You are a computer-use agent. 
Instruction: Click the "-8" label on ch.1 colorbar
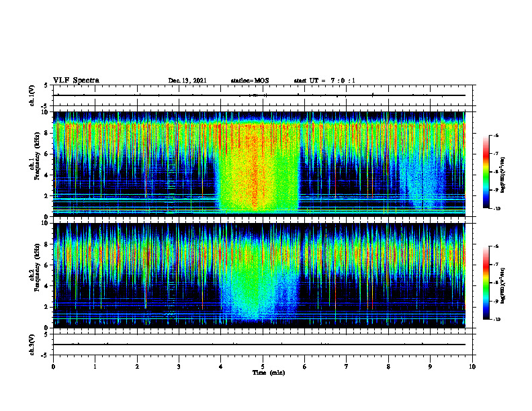(x=496, y=172)
